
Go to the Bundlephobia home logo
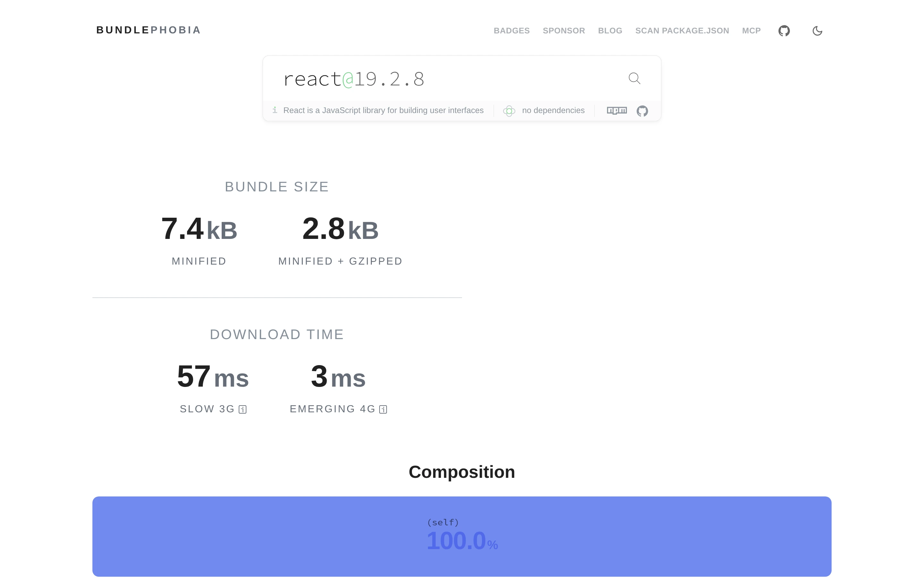pyautogui.click(x=148, y=30)
